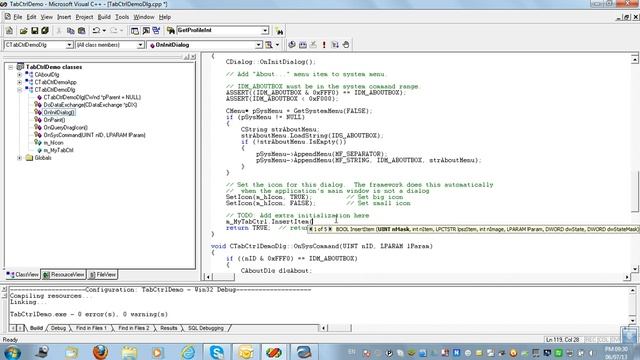Open the WizardBar actions dropdown arrow
This screenshot has height=360, width=640.
pos(277,45)
